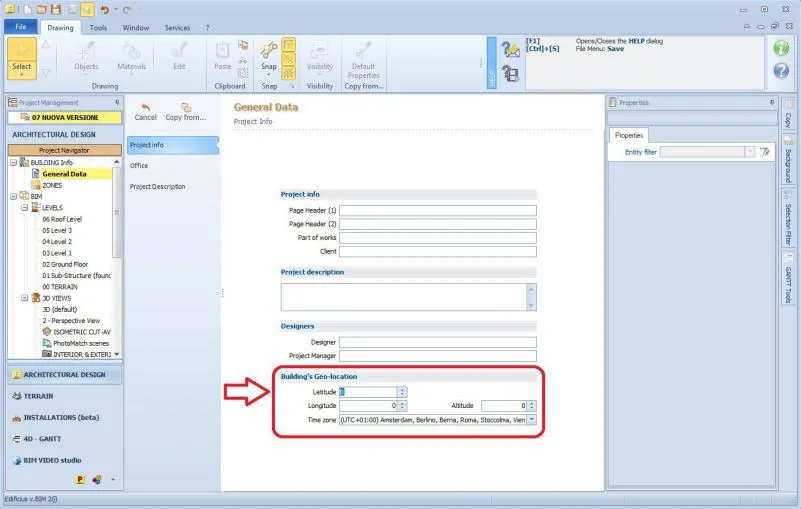The height and width of the screenshot is (509, 801).
Task: Select the ARCHITECTURAL DESIGN module button
Action: tap(64, 375)
